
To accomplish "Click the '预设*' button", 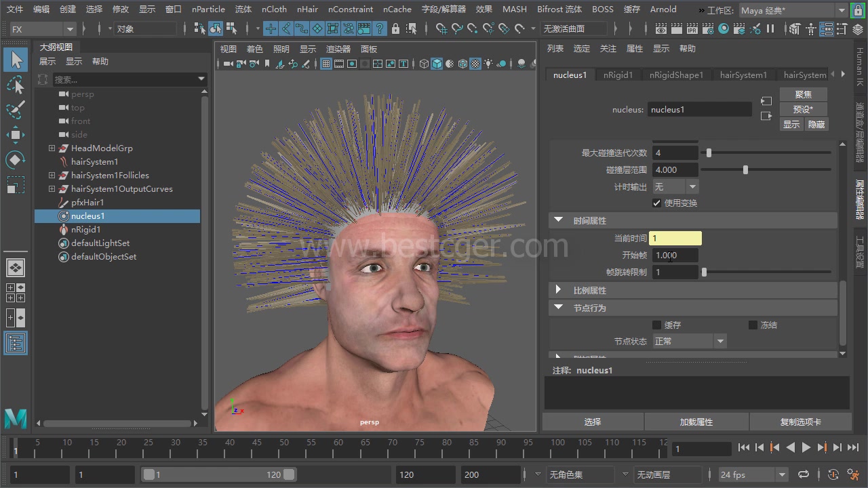I will tap(804, 109).
